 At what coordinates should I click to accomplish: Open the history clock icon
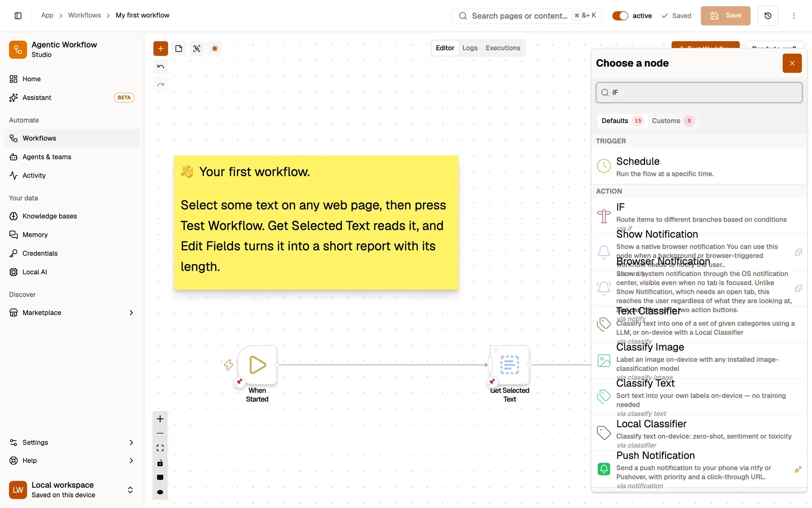point(767,15)
